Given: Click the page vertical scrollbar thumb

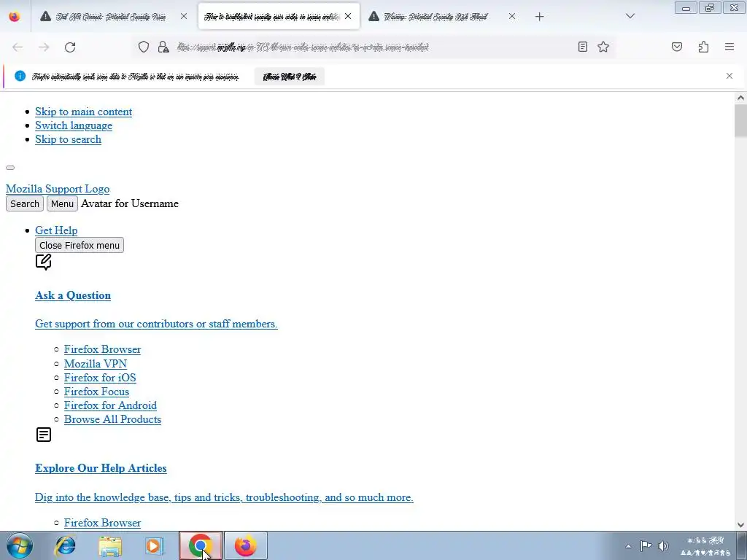Looking at the screenshot, I should 740,120.
